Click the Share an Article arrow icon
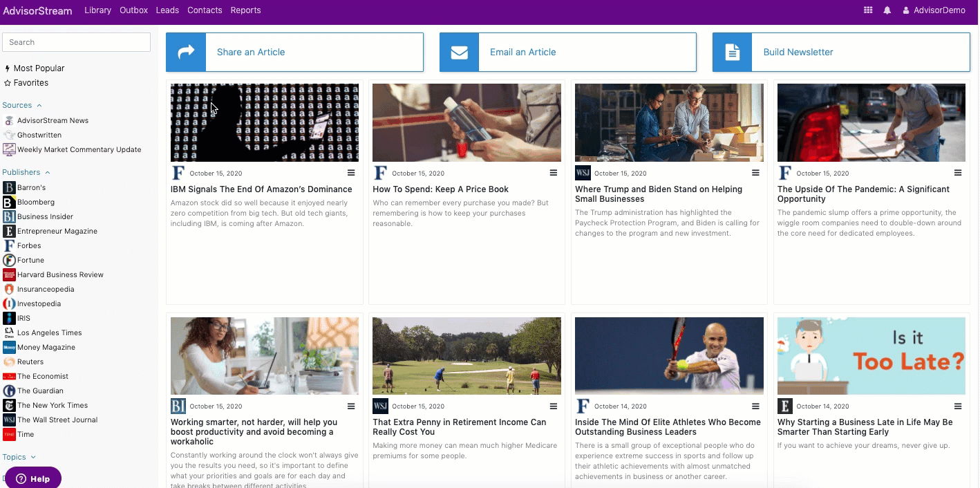This screenshot has width=980, height=488. (186, 52)
